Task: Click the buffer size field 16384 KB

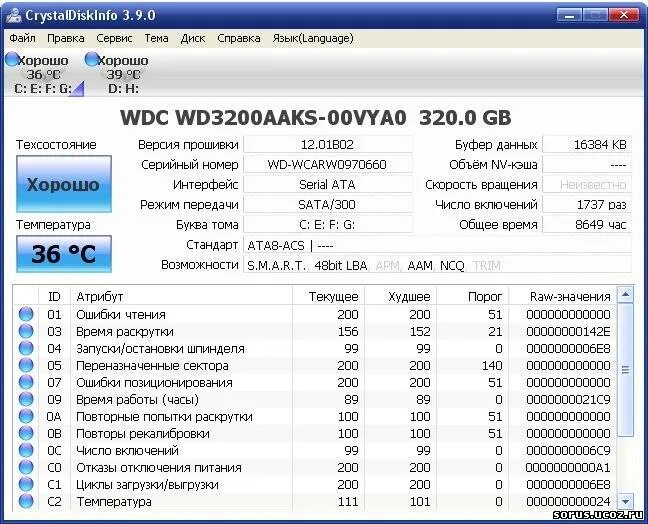Action: tap(587, 145)
